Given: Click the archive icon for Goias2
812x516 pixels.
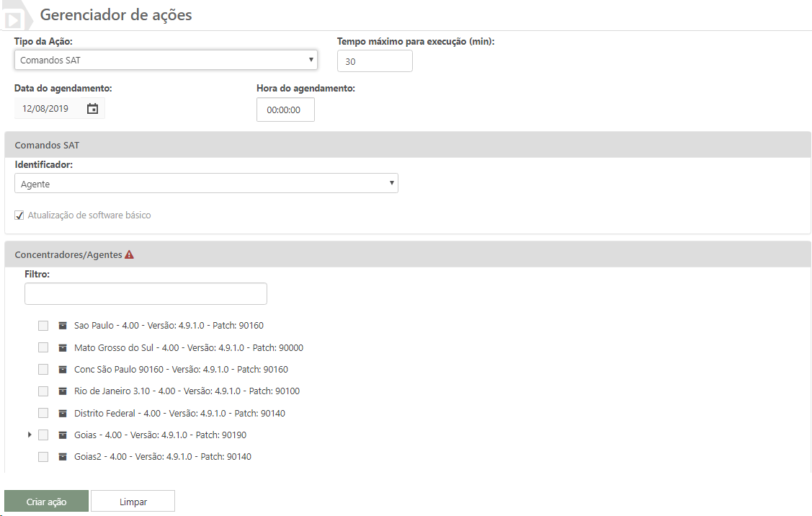Looking at the screenshot, I should click(63, 456).
